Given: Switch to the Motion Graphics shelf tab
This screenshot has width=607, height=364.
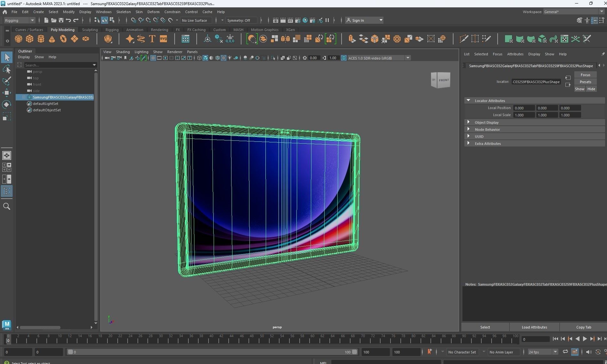Looking at the screenshot, I should point(264,30).
